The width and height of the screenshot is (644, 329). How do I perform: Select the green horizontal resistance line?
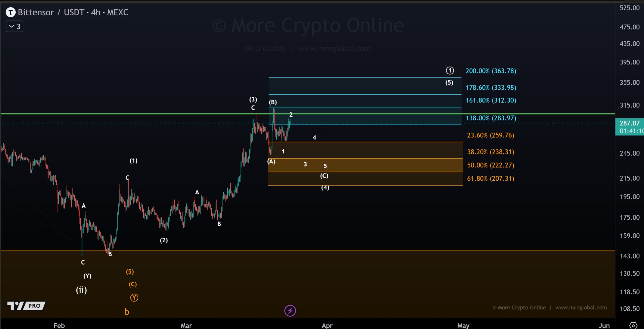pos(151,114)
